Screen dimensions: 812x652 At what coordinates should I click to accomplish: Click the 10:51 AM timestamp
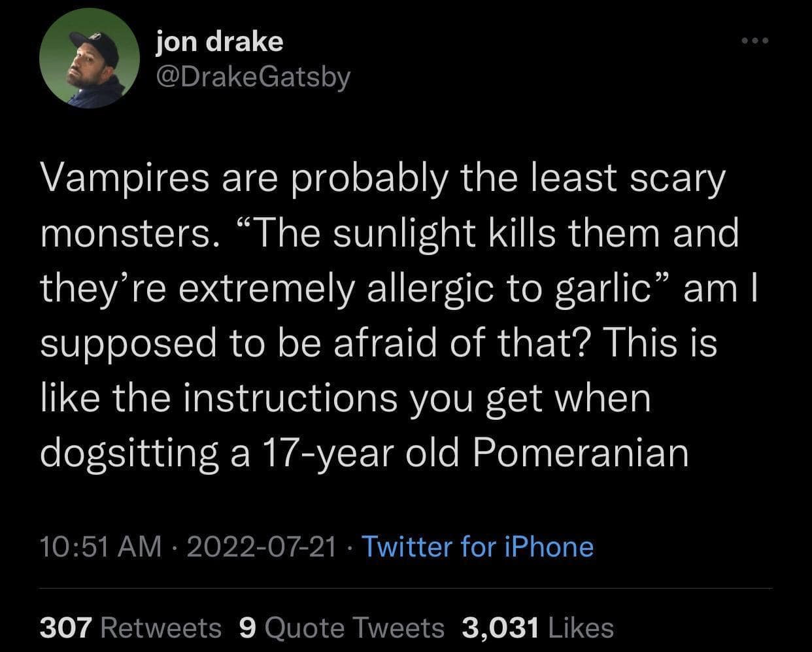click(x=100, y=546)
